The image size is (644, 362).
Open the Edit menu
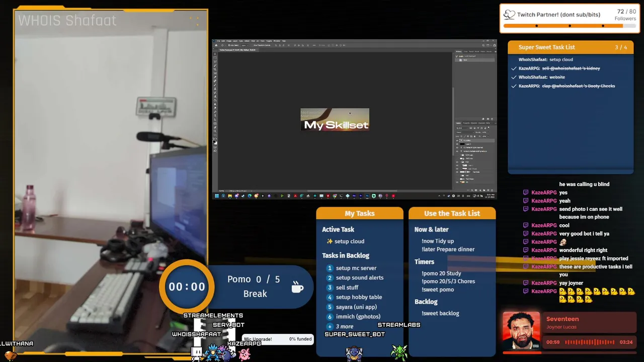tap(223, 41)
